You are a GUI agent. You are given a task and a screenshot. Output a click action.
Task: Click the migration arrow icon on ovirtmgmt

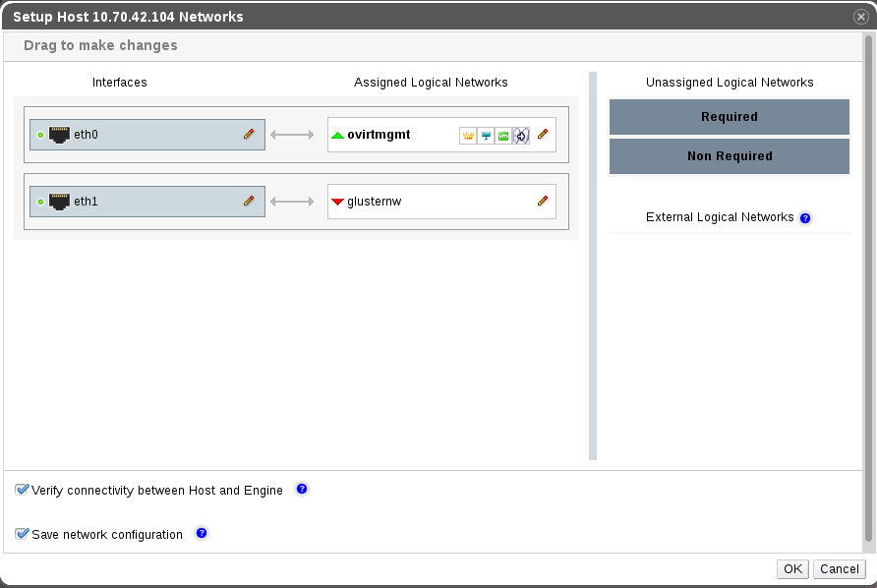click(521, 136)
